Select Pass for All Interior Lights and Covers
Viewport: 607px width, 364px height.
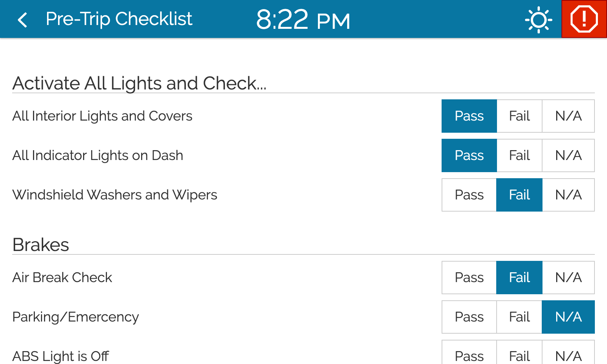pos(469,116)
